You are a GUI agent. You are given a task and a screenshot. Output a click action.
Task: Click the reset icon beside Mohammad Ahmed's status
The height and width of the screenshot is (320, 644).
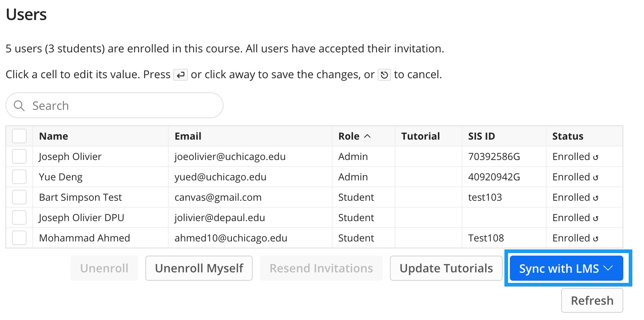[596, 239]
